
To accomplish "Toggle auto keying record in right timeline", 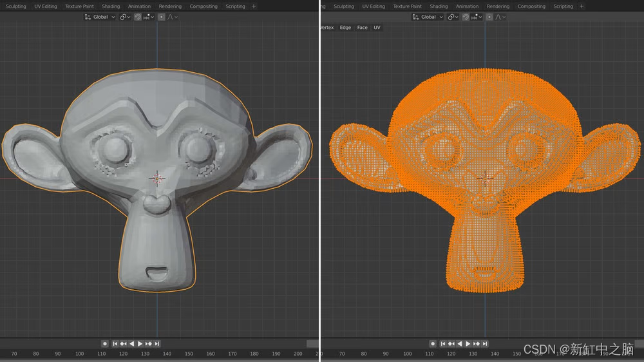I will click(433, 343).
